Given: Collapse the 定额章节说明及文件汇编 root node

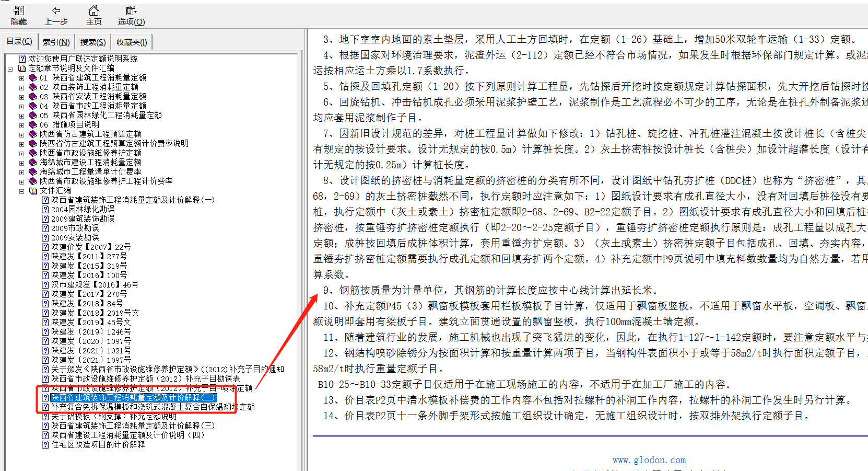Looking at the screenshot, I should click(x=10, y=68).
